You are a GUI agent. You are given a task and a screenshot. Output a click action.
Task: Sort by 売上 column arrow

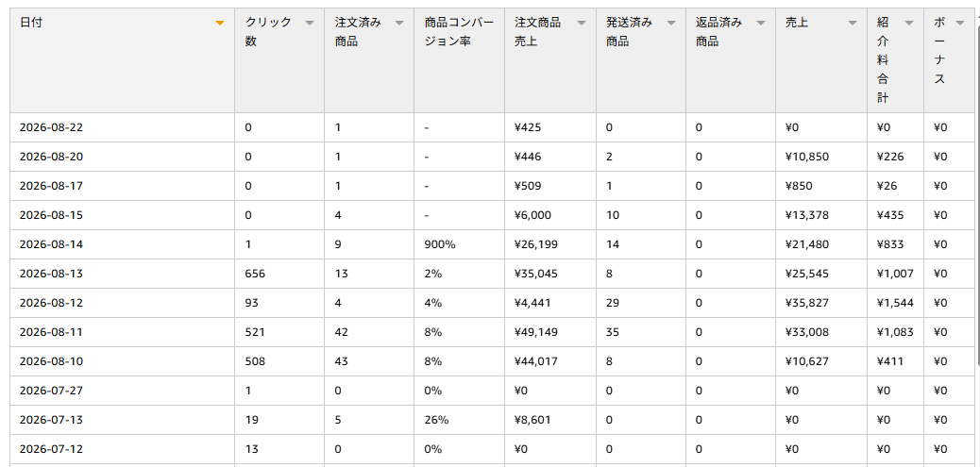[x=852, y=23]
